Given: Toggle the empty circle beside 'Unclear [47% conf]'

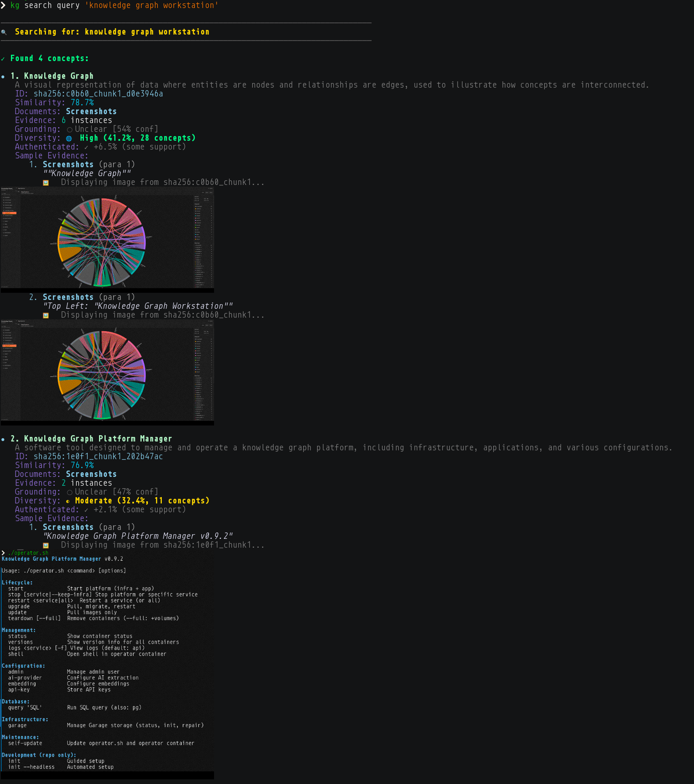Looking at the screenshot, I should tap(70, 492).
